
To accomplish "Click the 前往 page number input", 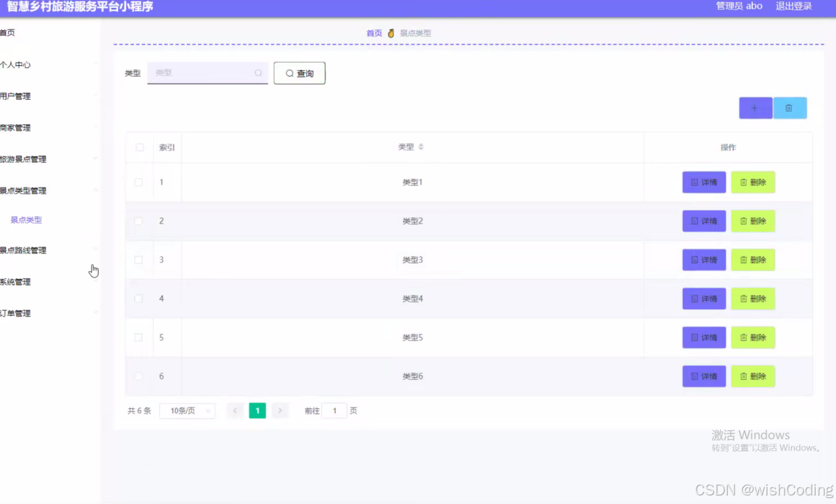I will pos(335,411).
